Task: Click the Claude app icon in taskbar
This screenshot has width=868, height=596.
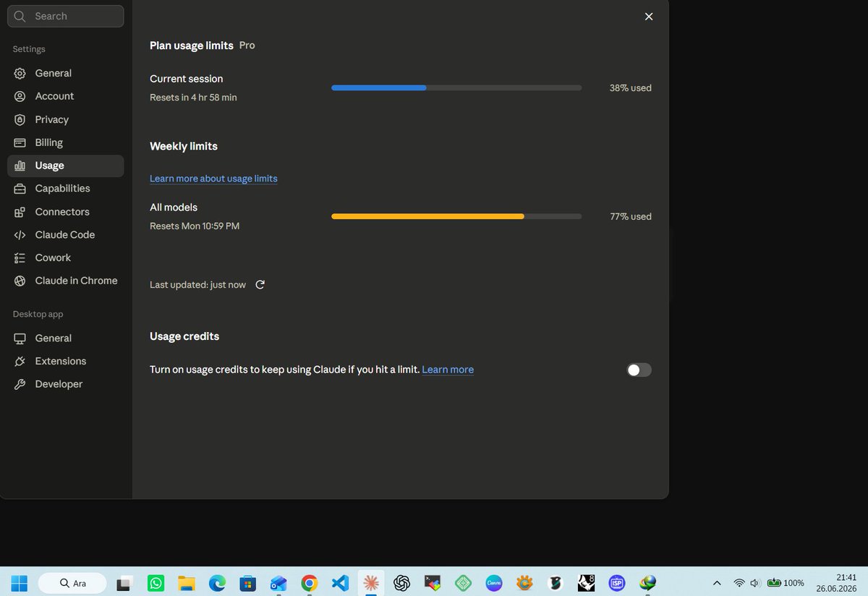Action: (371, 583)
